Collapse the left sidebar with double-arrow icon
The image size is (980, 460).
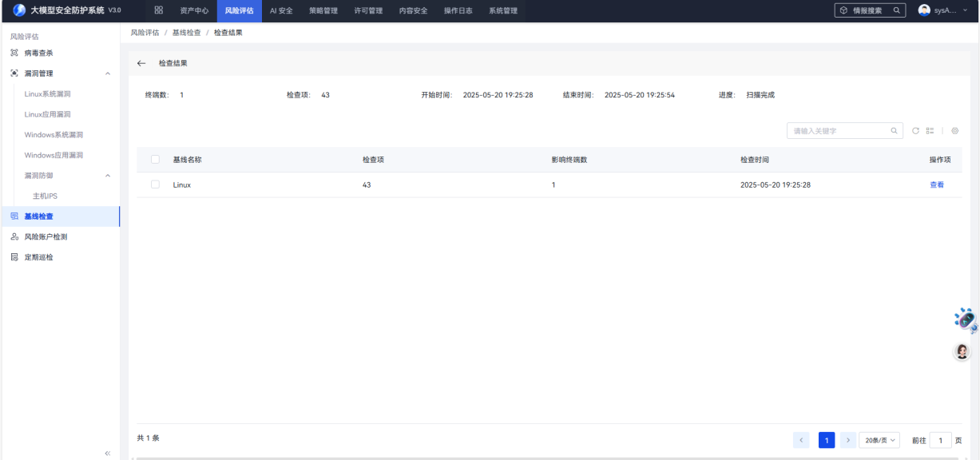click(x=108, y=453)
